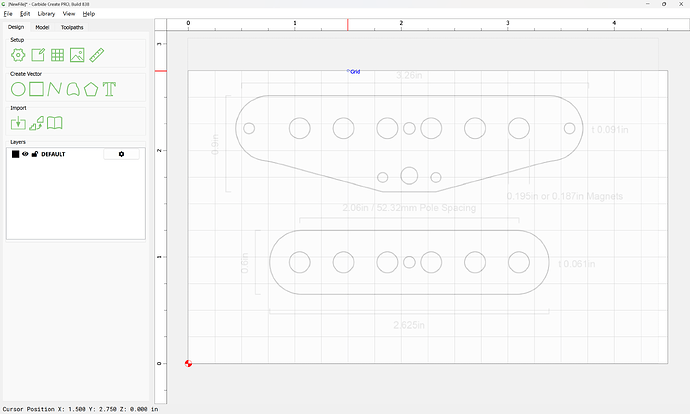
Task: Select the Rectangle vector tool
Action: (36, 89)
